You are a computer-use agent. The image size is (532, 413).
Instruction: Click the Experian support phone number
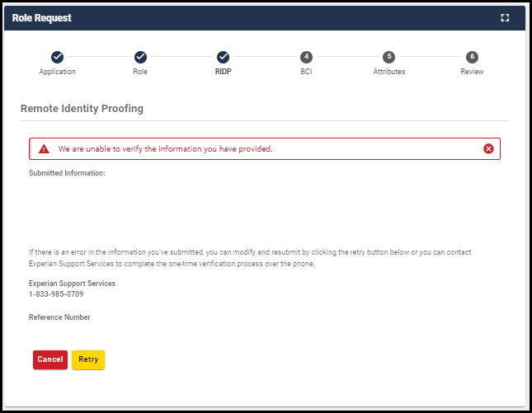56,293
